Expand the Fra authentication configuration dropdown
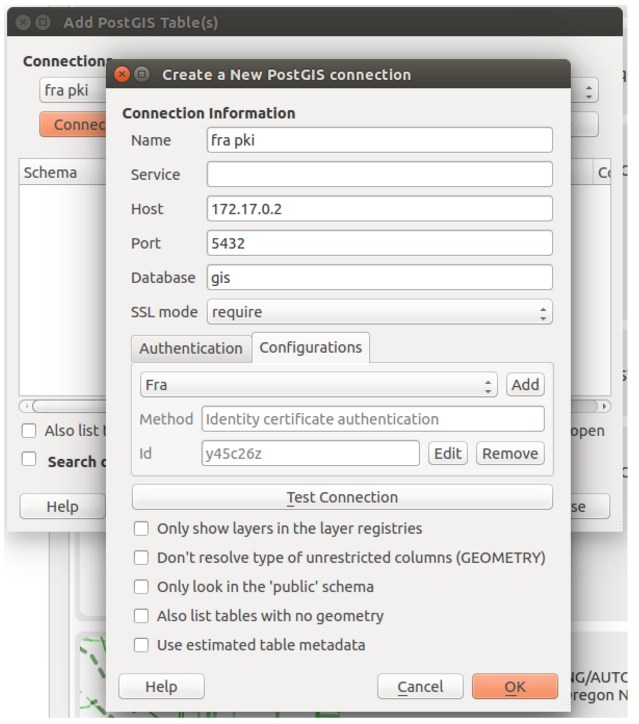Image resolution: width=639 pixels, height=724 pixels. click(319, 385)
